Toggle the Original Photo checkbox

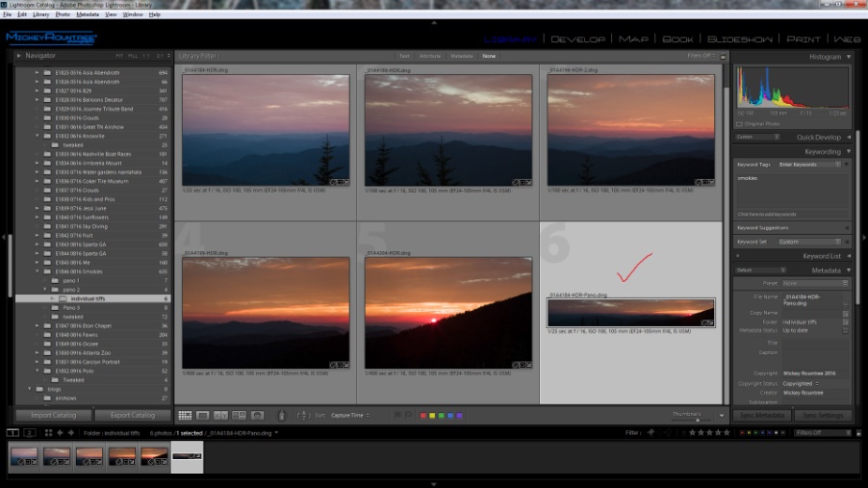[739, 124]
